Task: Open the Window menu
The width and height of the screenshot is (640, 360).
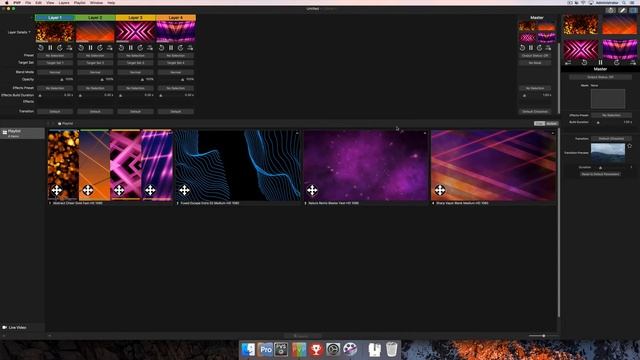Action: coord(96,2)
